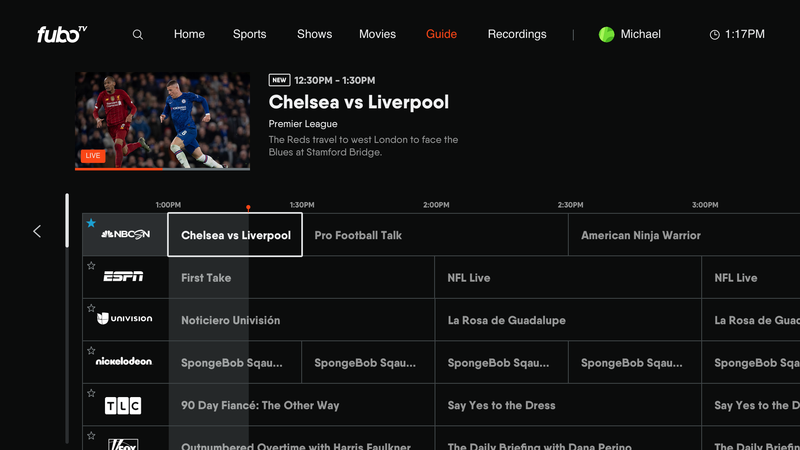Click the Chelsea vs Liverpool live thumbnail
This screenshot has height=450, width=800.
tap(162, 121)
